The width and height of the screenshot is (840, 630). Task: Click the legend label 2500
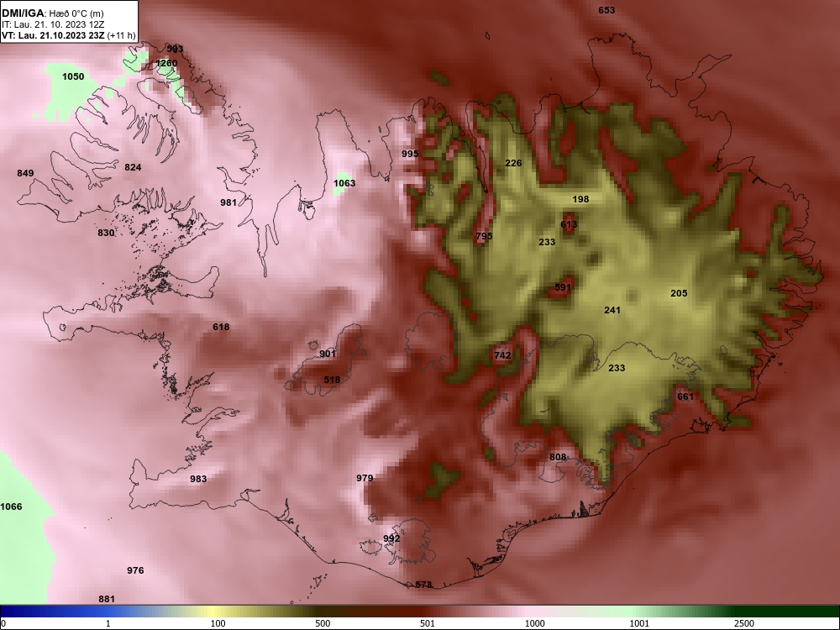744,623
